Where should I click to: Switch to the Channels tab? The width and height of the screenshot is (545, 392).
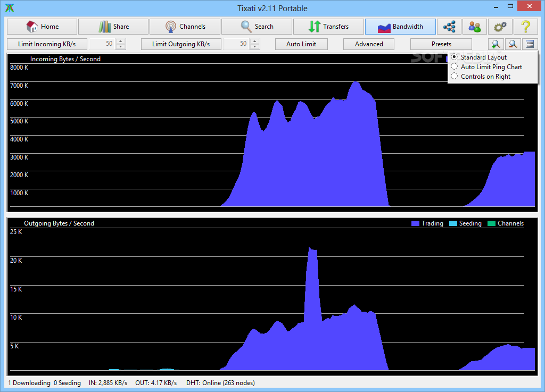(x=185, y=27)
